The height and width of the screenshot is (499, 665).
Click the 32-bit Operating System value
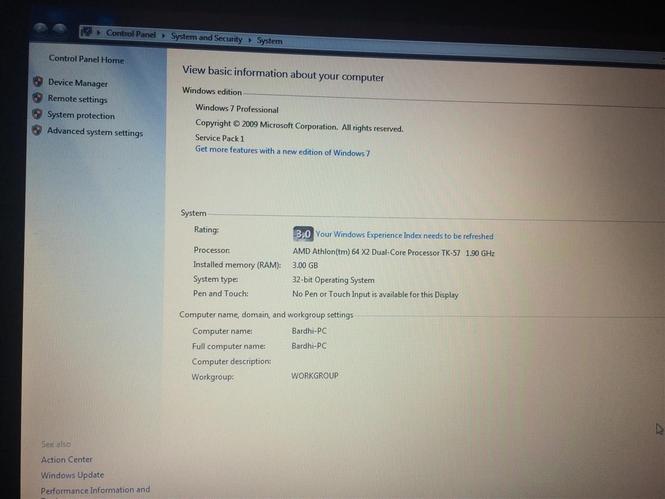coord(333,280)
